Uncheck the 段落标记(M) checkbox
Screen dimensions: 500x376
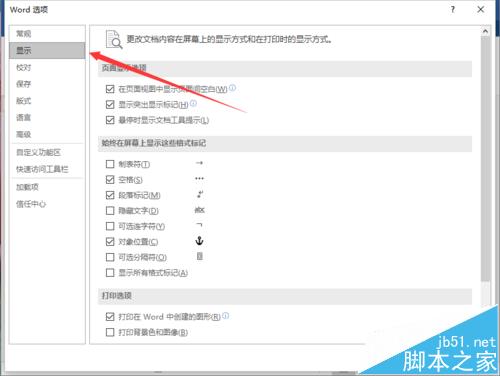point(110,195)
